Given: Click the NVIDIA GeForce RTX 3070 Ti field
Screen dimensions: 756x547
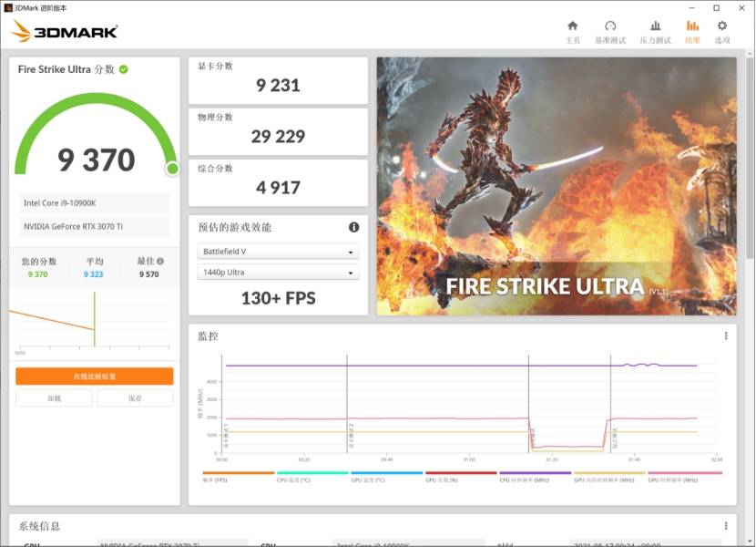Looking at the screenshot, I should coord(95,226).
